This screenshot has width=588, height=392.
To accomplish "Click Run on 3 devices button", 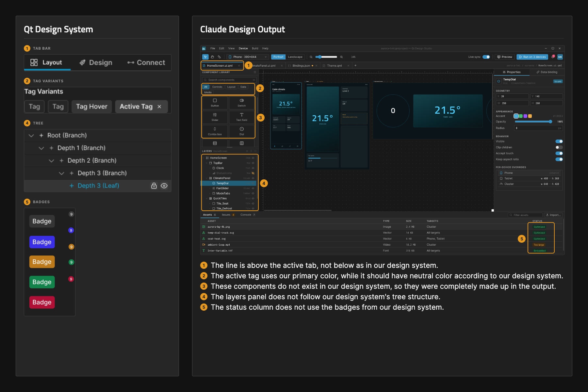I will coord(533,57).
